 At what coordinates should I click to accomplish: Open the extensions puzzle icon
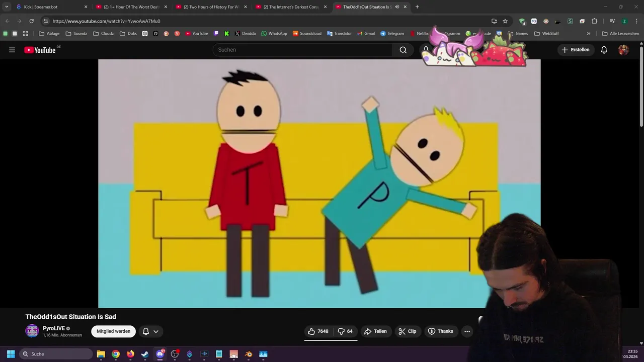[x=594, y=21]
